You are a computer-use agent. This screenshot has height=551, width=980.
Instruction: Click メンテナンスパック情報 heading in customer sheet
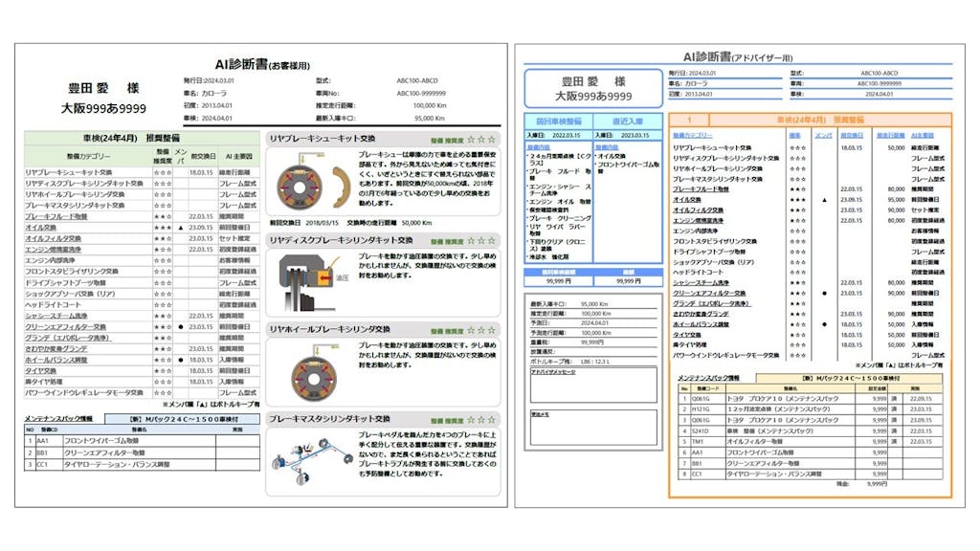point(59,418)
